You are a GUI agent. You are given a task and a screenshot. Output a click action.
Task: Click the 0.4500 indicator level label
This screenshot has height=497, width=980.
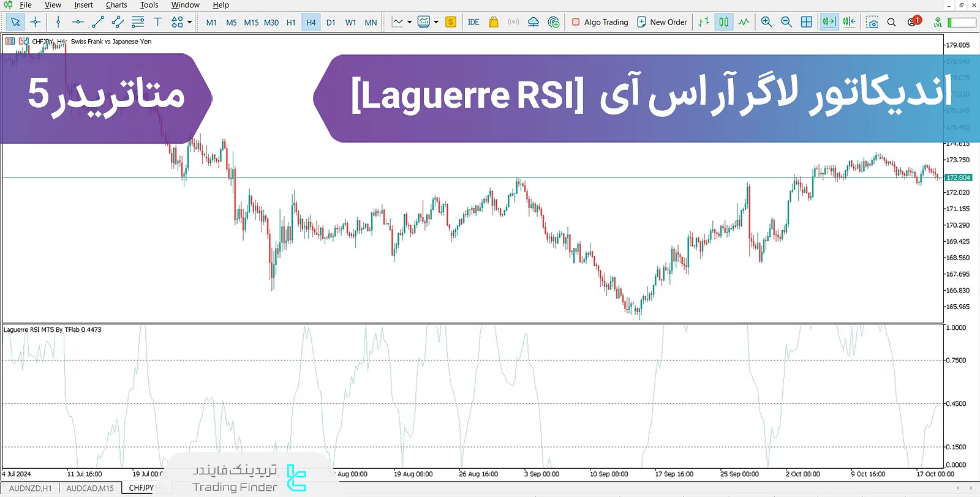coord(956,403)
